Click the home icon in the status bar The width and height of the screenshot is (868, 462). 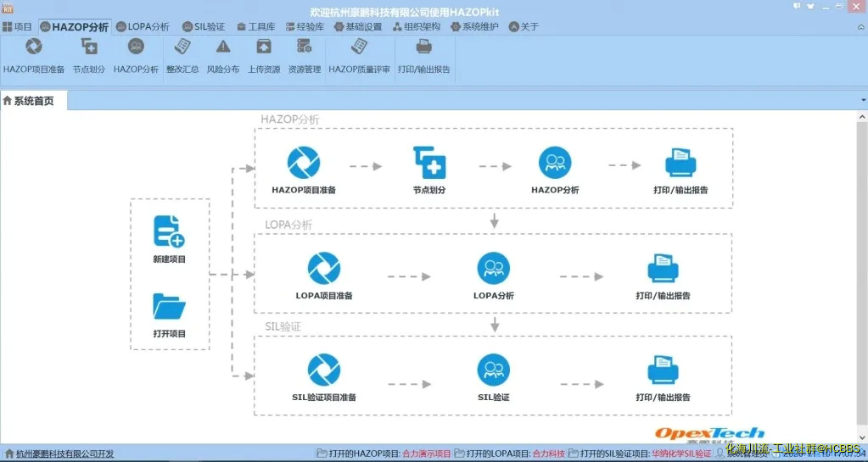point(8,454)
